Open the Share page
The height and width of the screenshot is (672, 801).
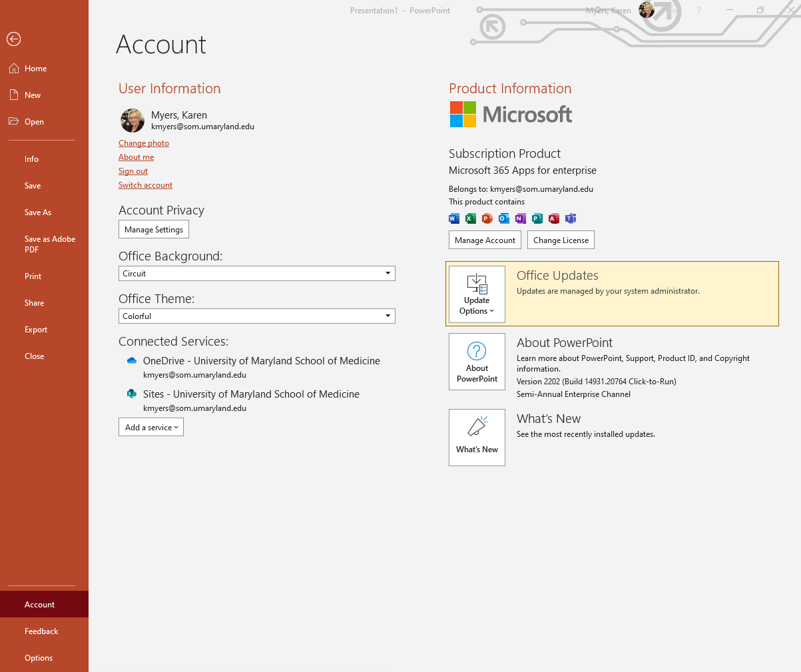(44, 303)
